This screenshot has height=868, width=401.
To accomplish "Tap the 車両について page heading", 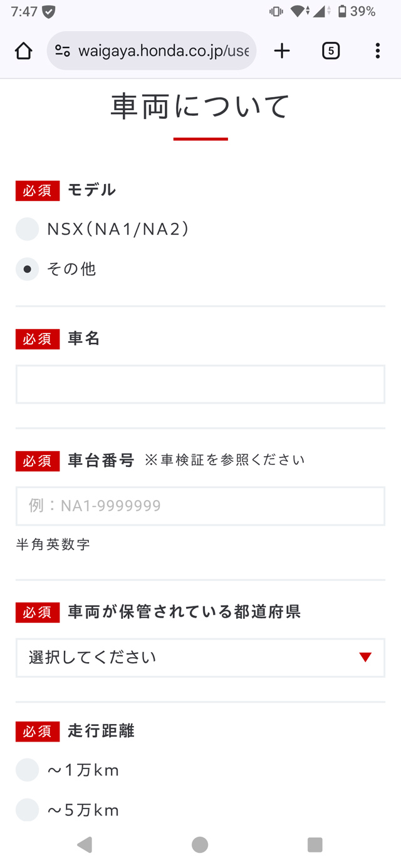I will click(x=200, y=106).
